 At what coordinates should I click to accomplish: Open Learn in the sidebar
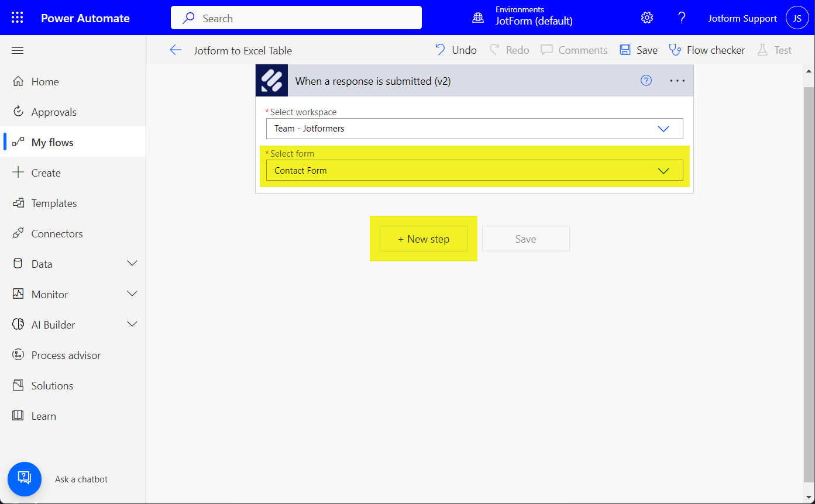[x=73, y=416]
